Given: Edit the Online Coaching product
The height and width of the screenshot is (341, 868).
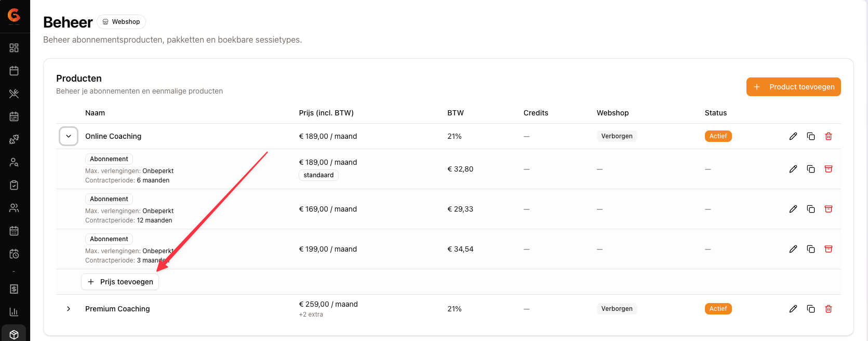Looking at the screenshot, I should 793,136.
